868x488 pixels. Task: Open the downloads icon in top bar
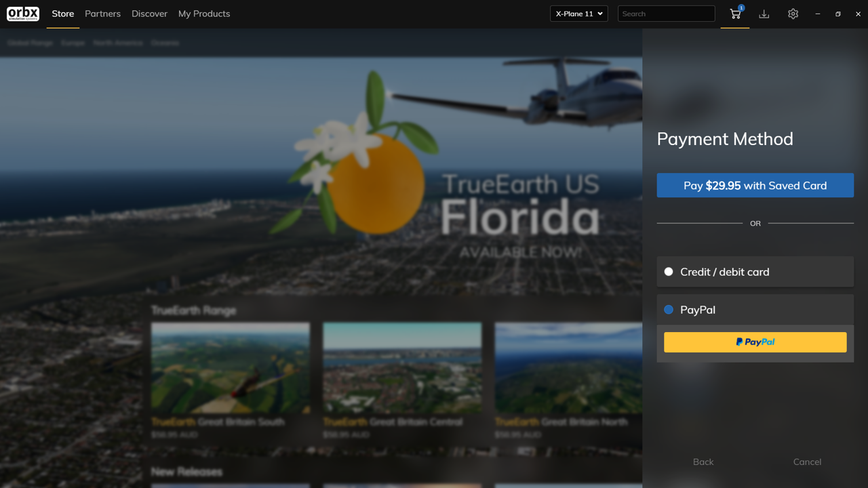pos(764,14)
